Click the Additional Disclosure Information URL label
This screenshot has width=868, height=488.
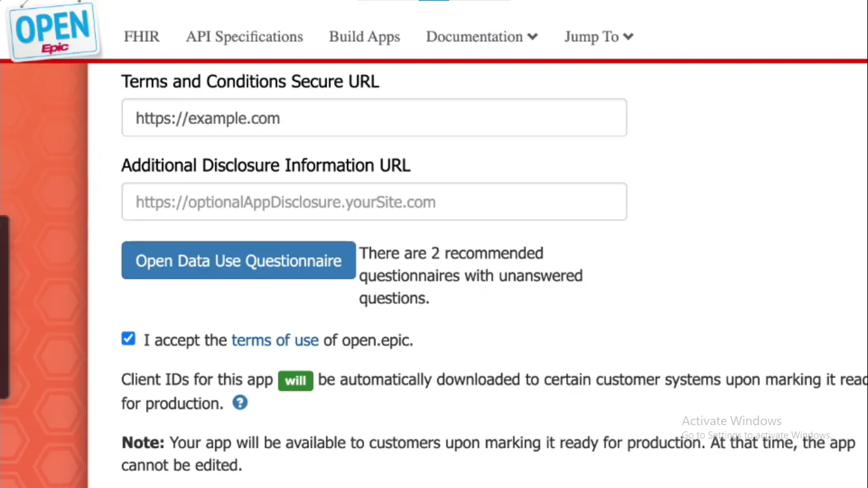coord(266,166)
